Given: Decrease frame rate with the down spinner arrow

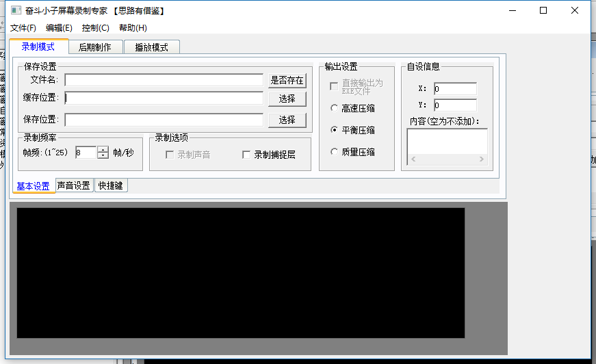Looking at the screenshot, I should [x=103, y=156].
